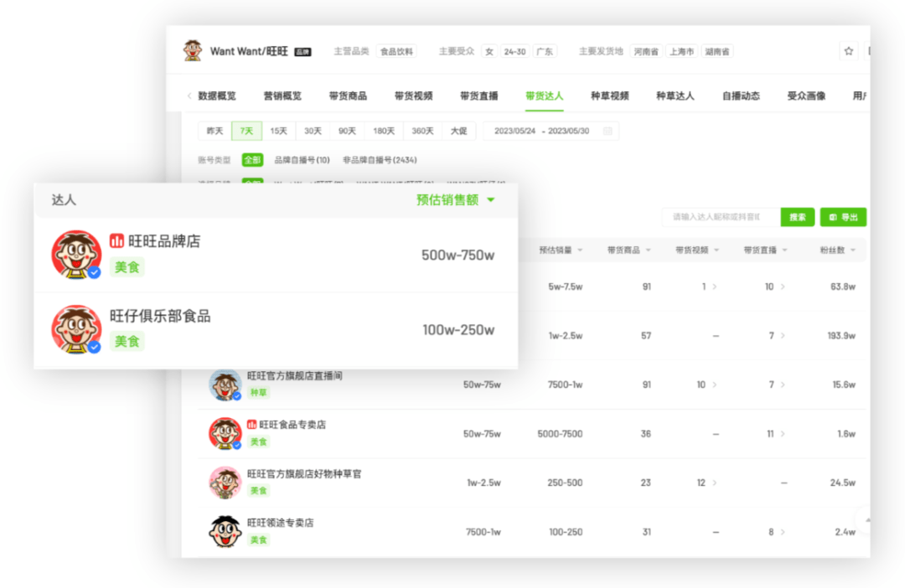
Task: Sort by the 带货视频 column
Action: (x=697, y=250)
